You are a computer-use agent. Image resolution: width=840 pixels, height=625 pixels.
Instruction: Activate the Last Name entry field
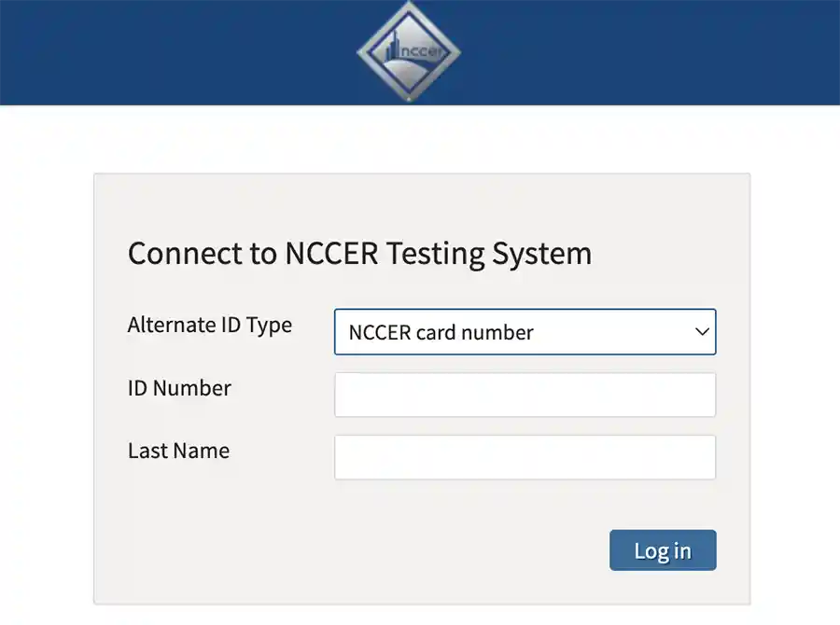point(525,456)
